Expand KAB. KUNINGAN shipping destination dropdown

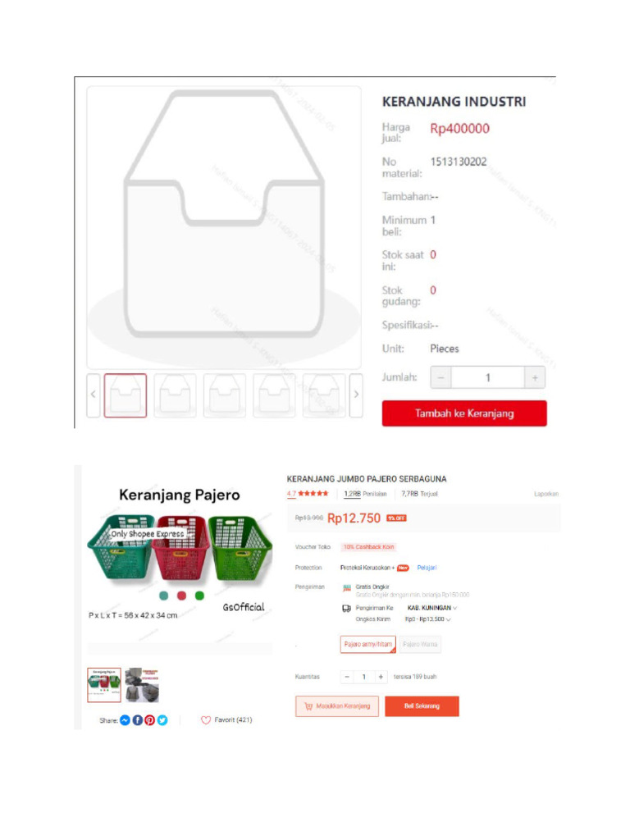click(x=431, y=608)
